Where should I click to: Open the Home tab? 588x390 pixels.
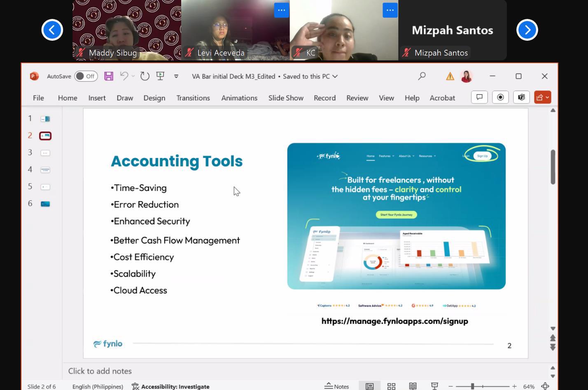(x=68, y=98)
